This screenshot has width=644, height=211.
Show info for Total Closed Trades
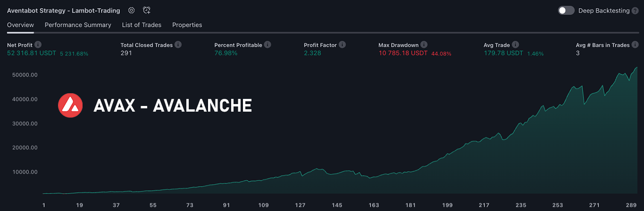pyautogui.click(x=178, y=45)
